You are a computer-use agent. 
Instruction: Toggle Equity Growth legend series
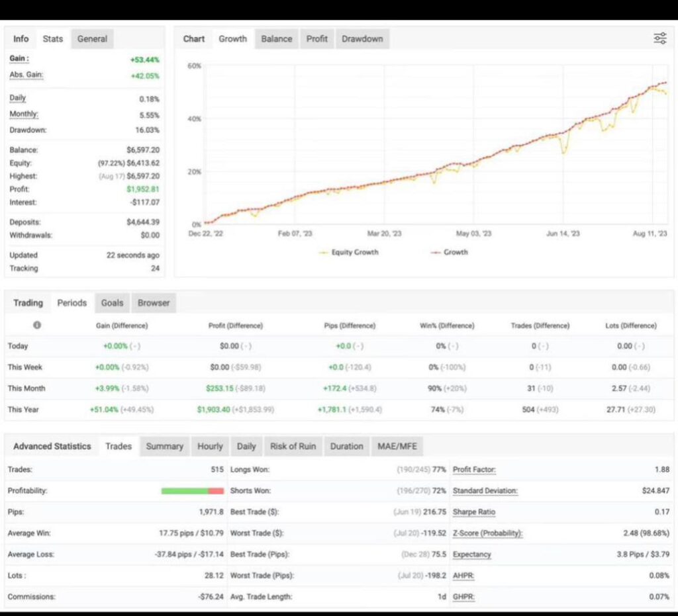[349, 252]
